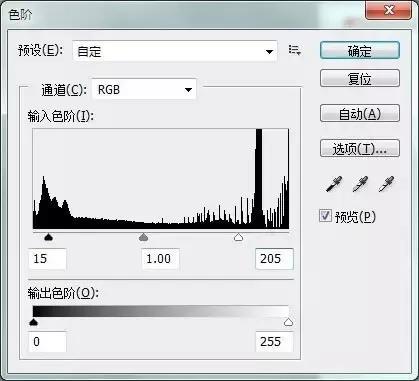This screenshot has height=381, width=419.
Task: Click the 复位 reset button
Action: pos(360,78)
